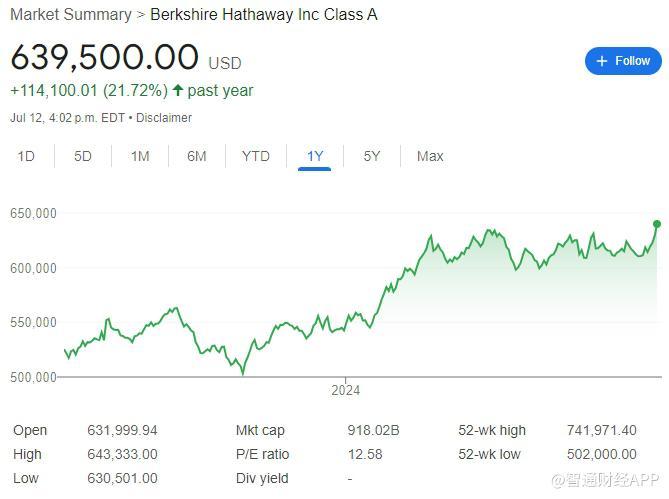Click the Mkt cap label
Screen dimensions: 669x499
coord(260,431)
